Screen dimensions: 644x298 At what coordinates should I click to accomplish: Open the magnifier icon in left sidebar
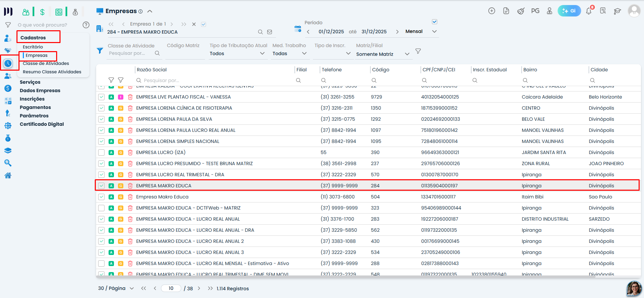8,163
